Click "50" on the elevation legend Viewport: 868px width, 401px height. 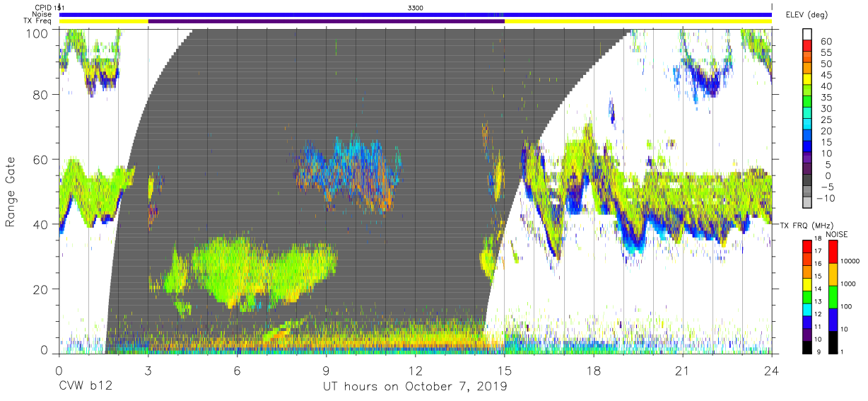826,64
